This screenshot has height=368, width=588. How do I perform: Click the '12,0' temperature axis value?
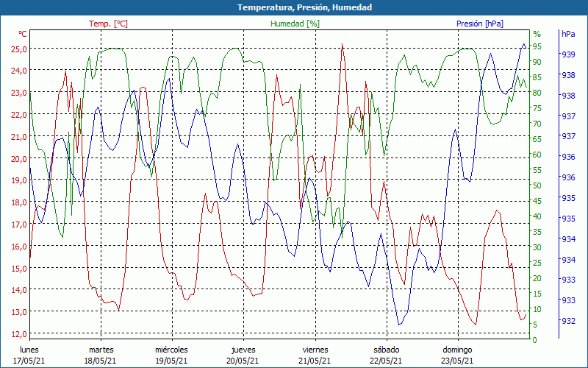19,334
